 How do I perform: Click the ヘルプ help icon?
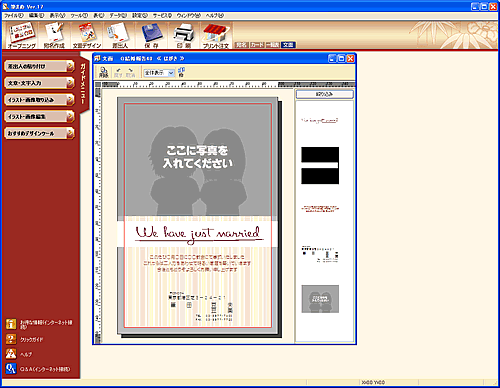pyautogui.click(x=11, y=354)
